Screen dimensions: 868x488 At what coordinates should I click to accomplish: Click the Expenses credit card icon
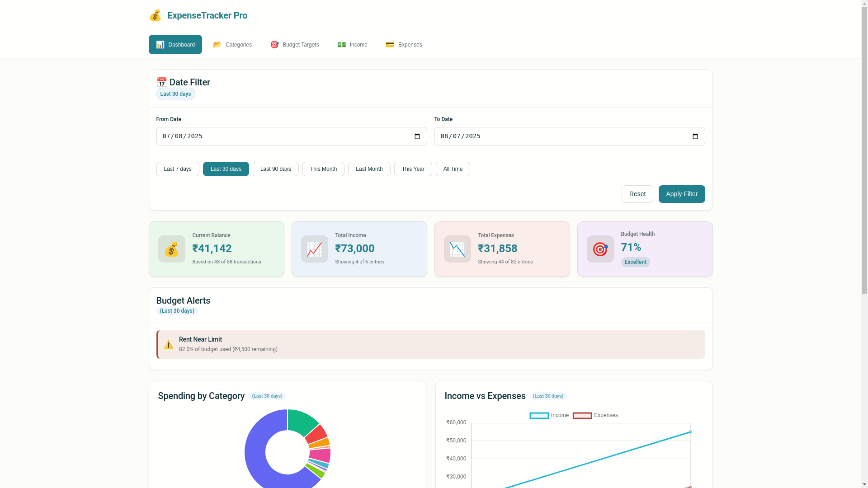pyautogui.click(x=390, y=45)
